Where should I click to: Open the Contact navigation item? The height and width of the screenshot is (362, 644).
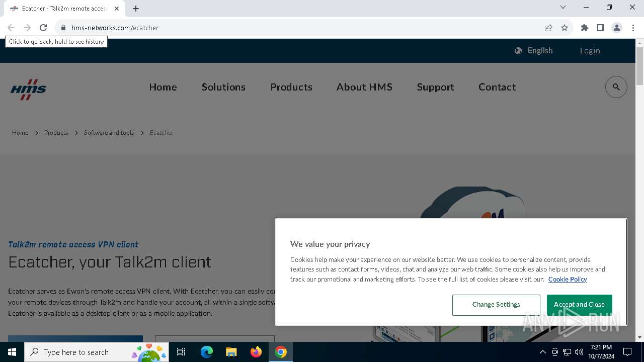(497, 87)
